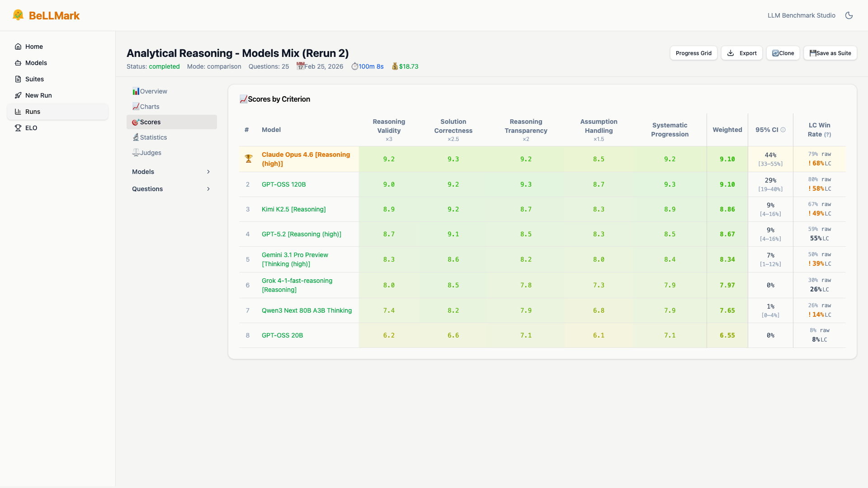Click the trophy icon beside Claude Opus 4.6
Image resolution: width=868 pixels, height=488 pixels.
(248, 159)
